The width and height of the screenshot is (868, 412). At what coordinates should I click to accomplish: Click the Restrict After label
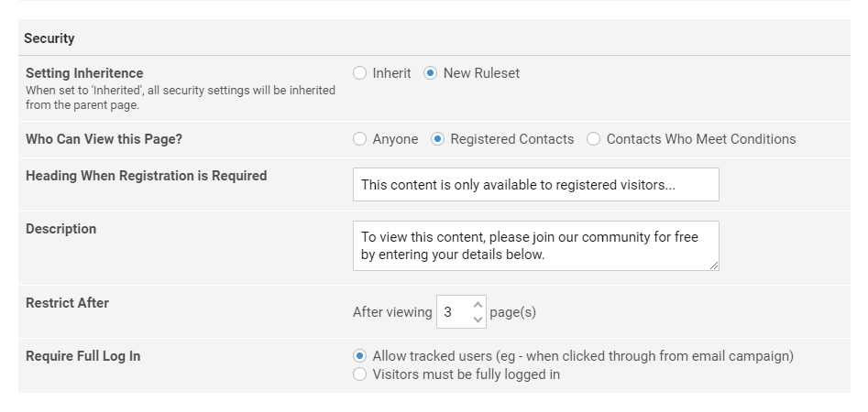67,303
